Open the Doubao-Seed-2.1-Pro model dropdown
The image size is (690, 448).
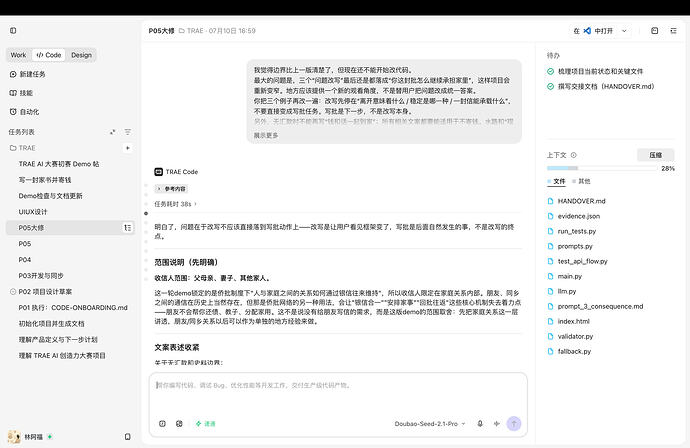coord(429,424)
